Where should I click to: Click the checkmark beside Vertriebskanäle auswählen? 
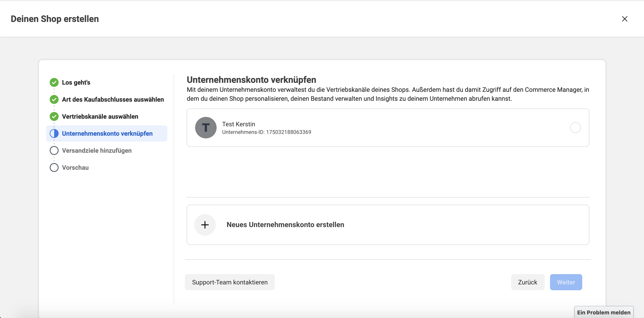click(54, 116)
